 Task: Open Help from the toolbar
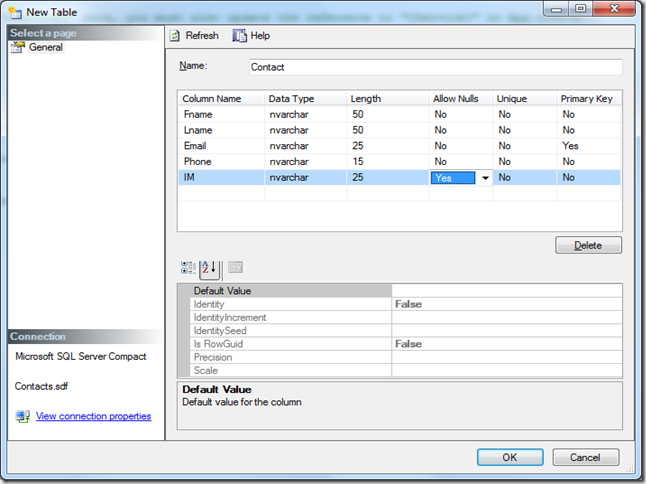pos(240,36)
